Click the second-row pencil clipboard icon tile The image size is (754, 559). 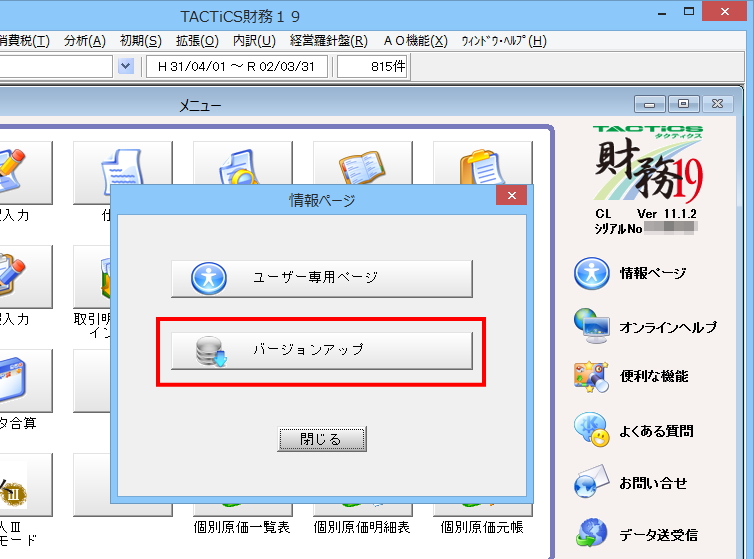25,277
